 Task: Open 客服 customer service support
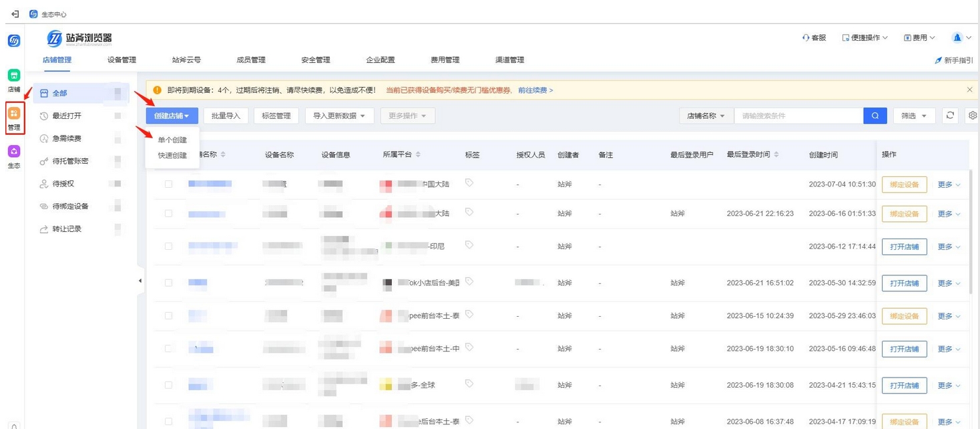pos(813,37)
